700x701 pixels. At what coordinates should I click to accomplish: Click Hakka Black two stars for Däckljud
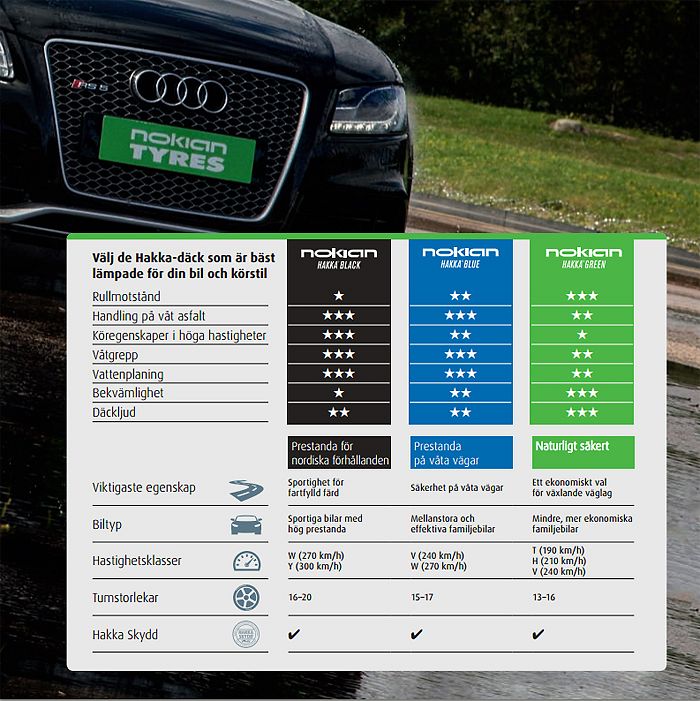339,412
